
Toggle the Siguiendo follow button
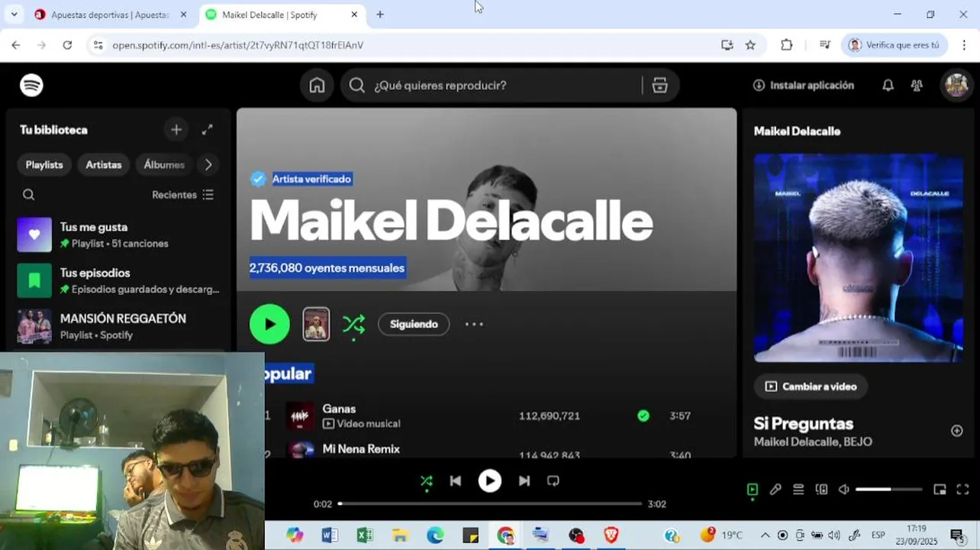[x=414, y=324]
